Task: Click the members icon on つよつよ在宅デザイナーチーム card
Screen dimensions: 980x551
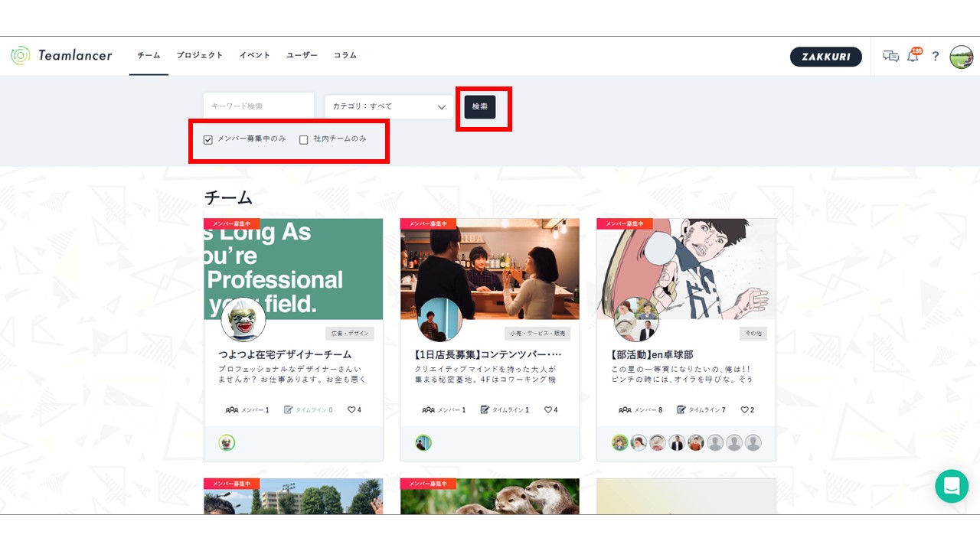Action: pos(232,410)
